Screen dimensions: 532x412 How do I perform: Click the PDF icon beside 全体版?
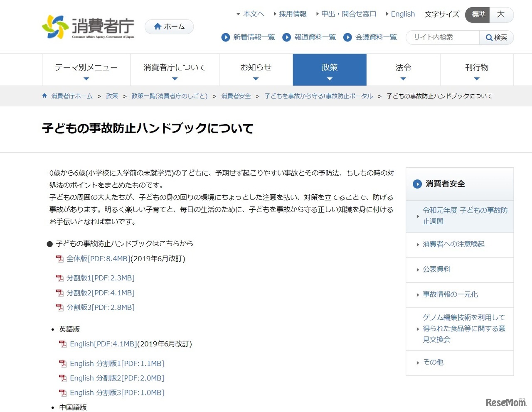[60, 259]
